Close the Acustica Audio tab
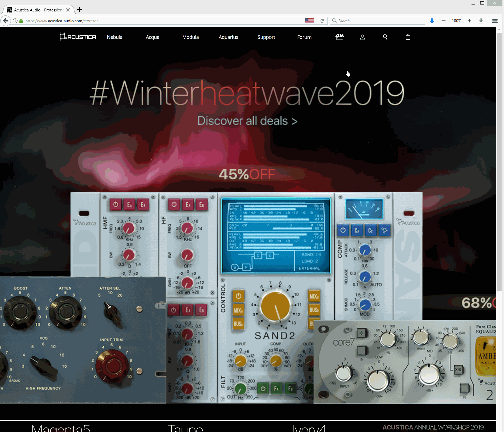Image resolution: width=504 pixels, height=432 pixels. point(68,10)
